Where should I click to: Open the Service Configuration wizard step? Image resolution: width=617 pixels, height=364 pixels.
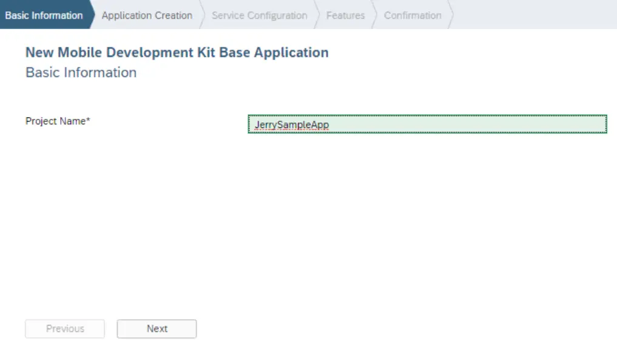tap(259, 15)
